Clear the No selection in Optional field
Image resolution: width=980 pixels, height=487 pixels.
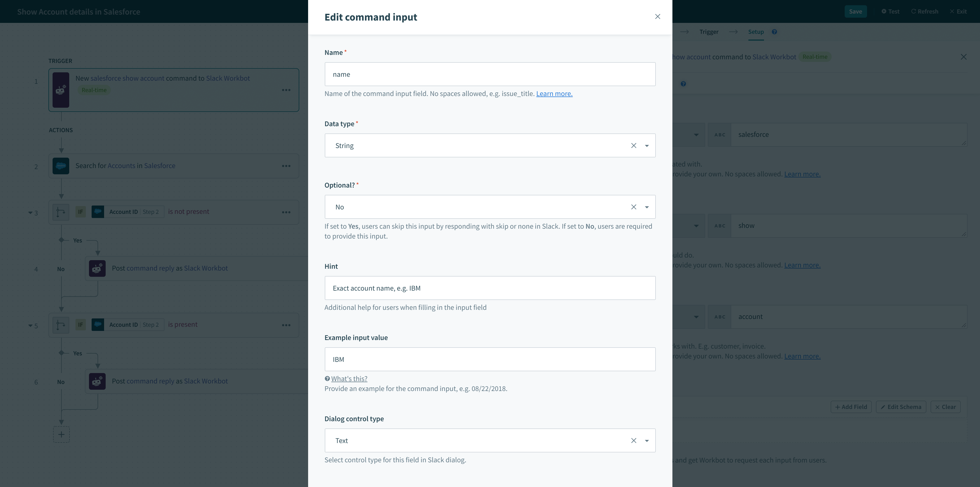tap(634, 207)
